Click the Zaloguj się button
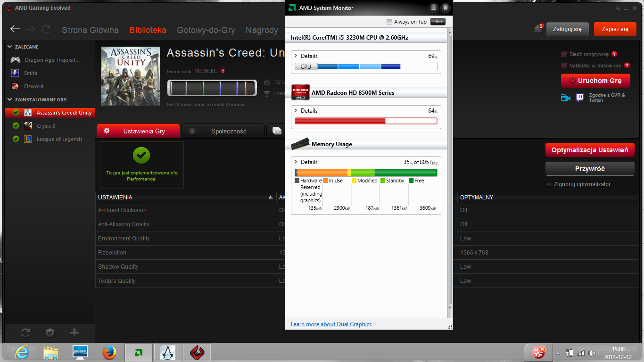Viewport: 644px width, 362px height. pos(568,29)
